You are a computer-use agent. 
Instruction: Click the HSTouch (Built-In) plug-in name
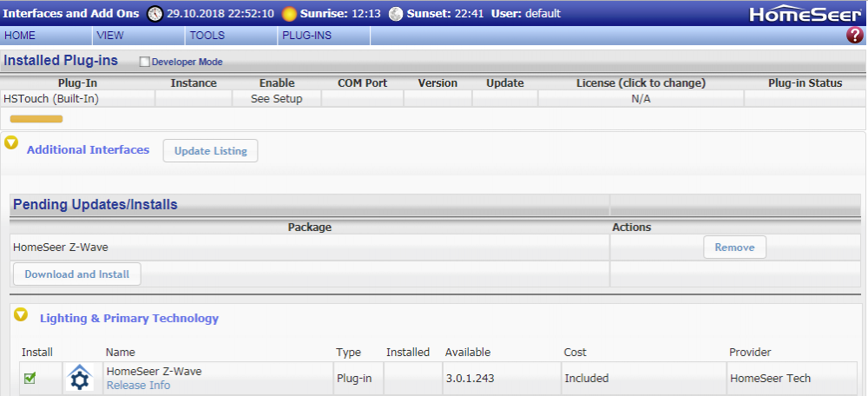pyautogui.click(x=51, y=99)
